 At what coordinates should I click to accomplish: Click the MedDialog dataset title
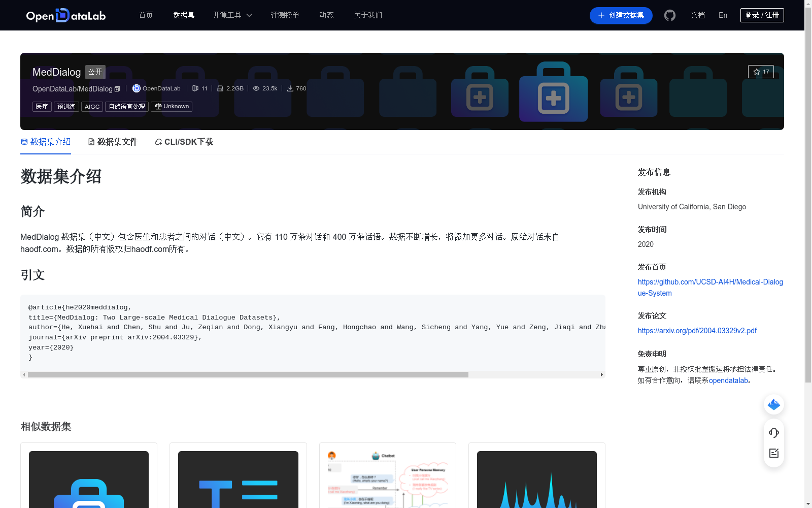(x=57, y=72)
